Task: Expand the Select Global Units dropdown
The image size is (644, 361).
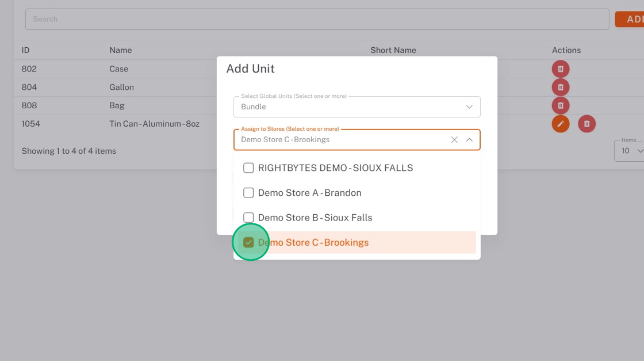Action: coord(469,107)
